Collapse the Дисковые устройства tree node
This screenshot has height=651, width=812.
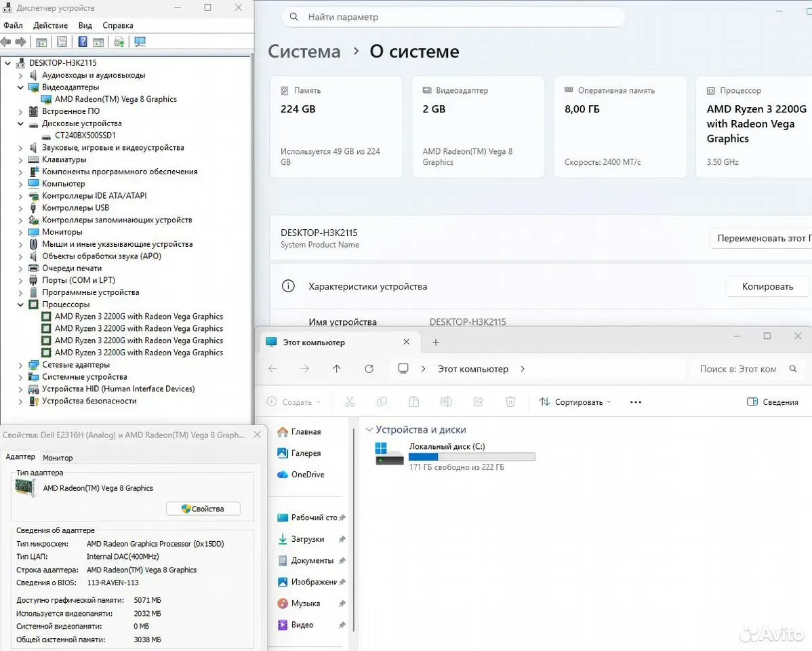tap(21, 124)
